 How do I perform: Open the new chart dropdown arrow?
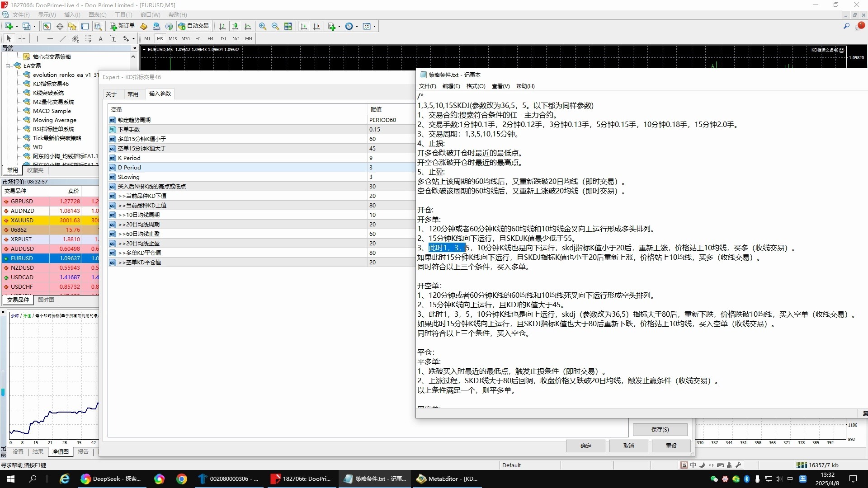338,26
